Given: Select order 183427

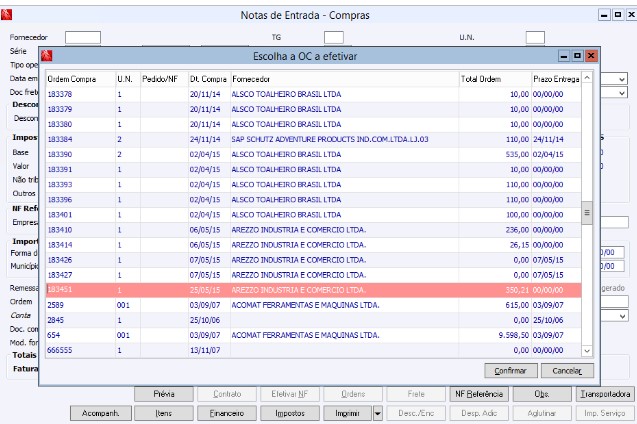Looking at the screenshot, I should [x=313, y=275].
